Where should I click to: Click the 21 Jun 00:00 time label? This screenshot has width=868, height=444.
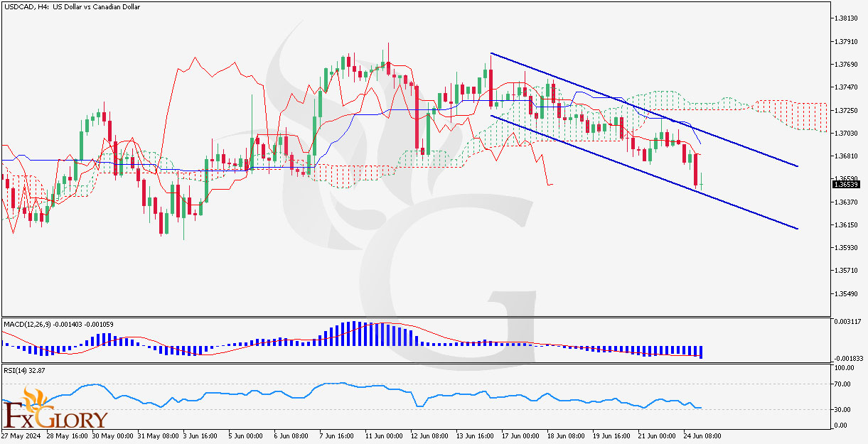coord(658,435)
